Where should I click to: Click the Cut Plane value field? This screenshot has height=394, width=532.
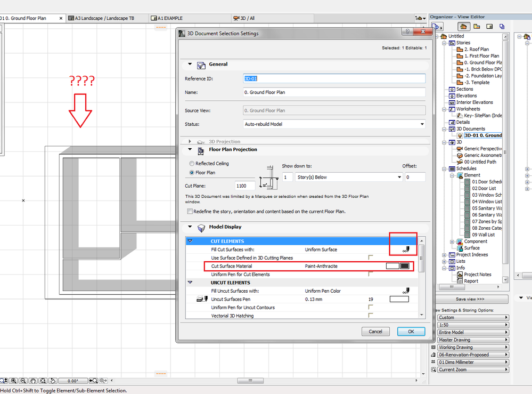[245, 186]
